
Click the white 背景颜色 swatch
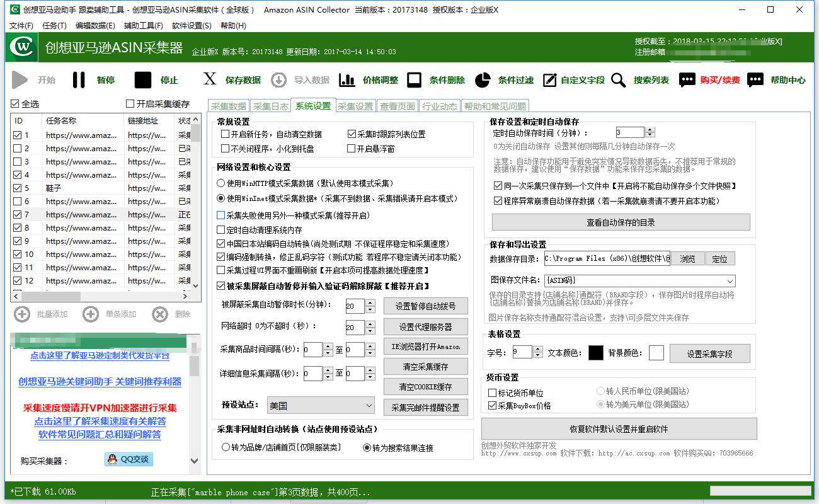[x=656, y=353]
